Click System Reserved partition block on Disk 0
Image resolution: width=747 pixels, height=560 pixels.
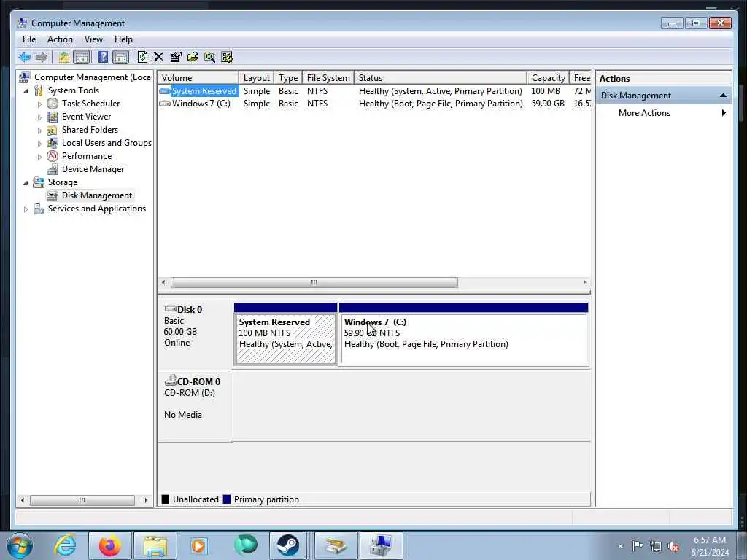tap(286, 334)
